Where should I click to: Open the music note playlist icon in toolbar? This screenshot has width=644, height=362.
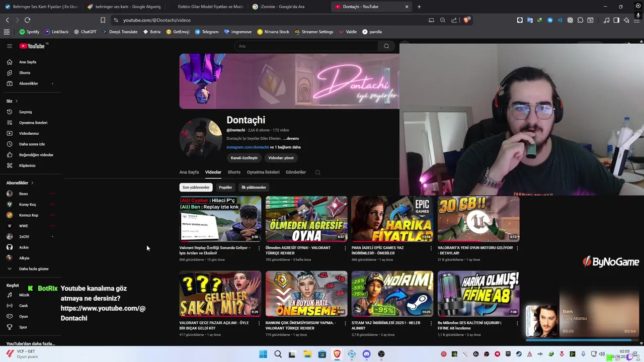coord(606,20)
